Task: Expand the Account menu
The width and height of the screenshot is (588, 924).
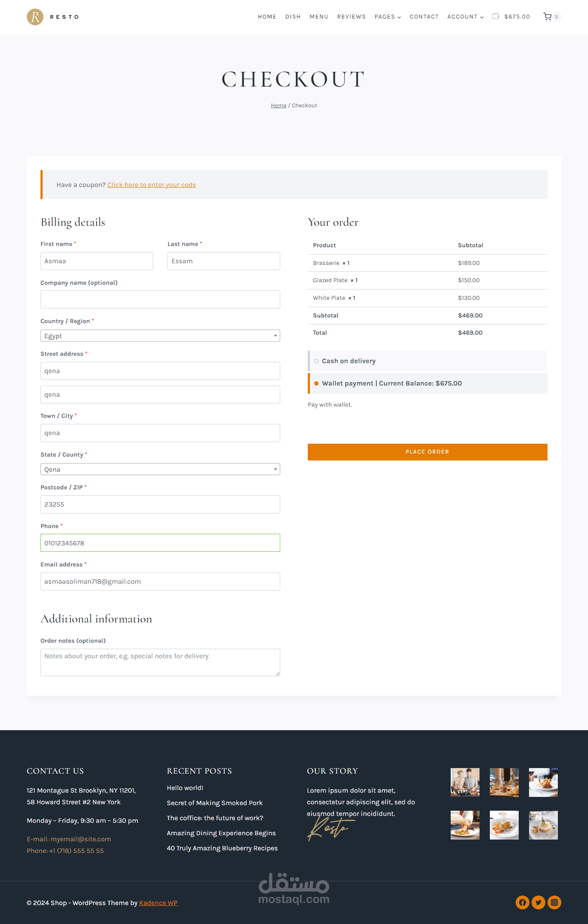Action: [465, 17]
